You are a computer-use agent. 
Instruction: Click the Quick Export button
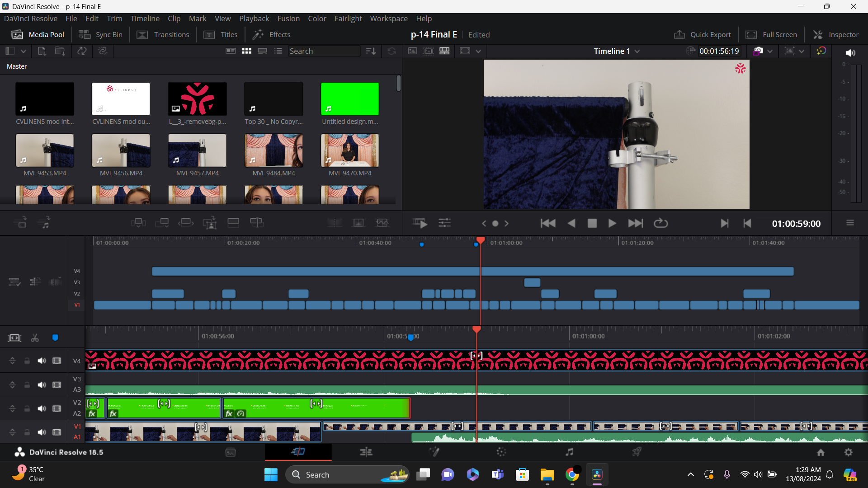pyautogui.click(x=702, y=35)
